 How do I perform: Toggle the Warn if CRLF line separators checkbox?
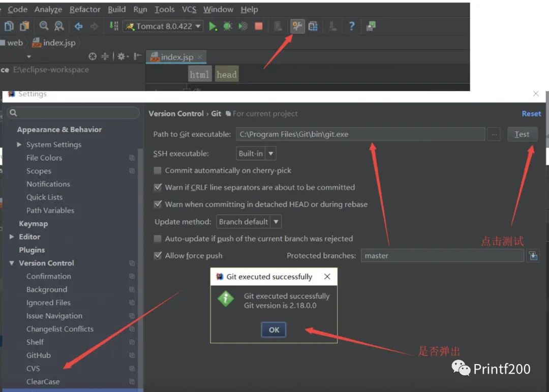pyautogui.click(x=158, y=188)
